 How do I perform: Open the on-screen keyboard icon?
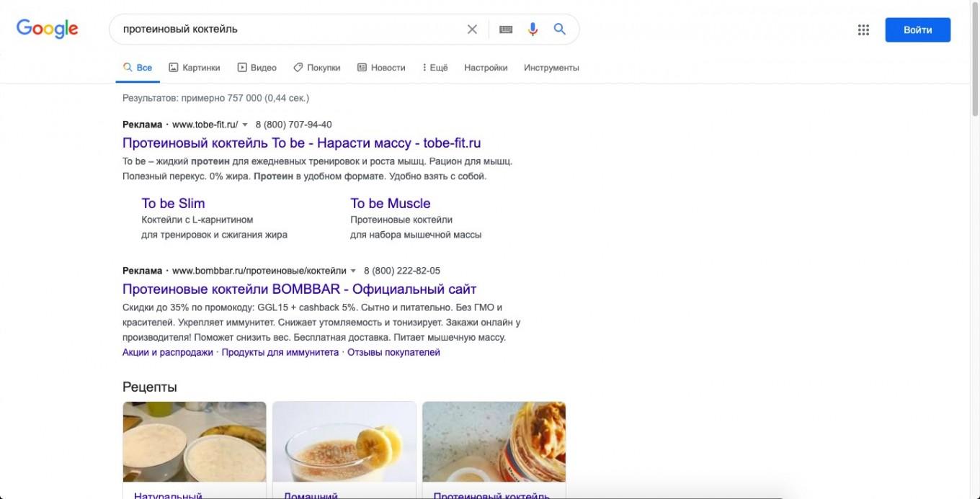pyautogui.click(x=506, y=30)
